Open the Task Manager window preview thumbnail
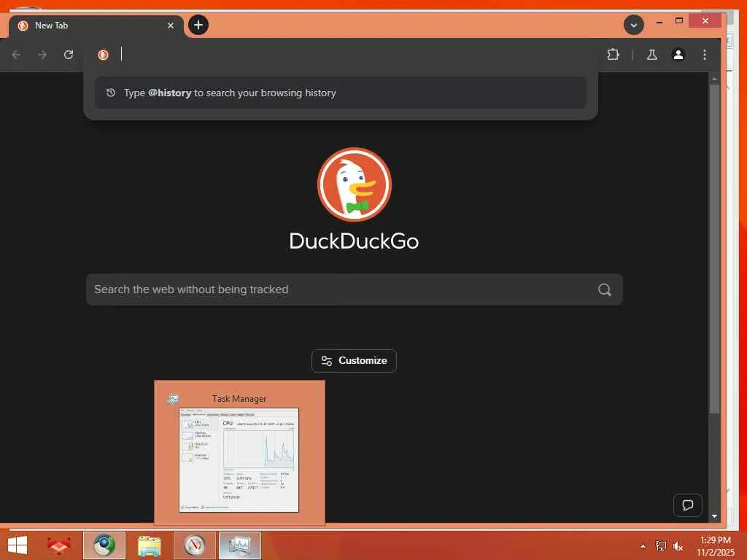Viewport: 747px width, 560px height. [239, 452]
